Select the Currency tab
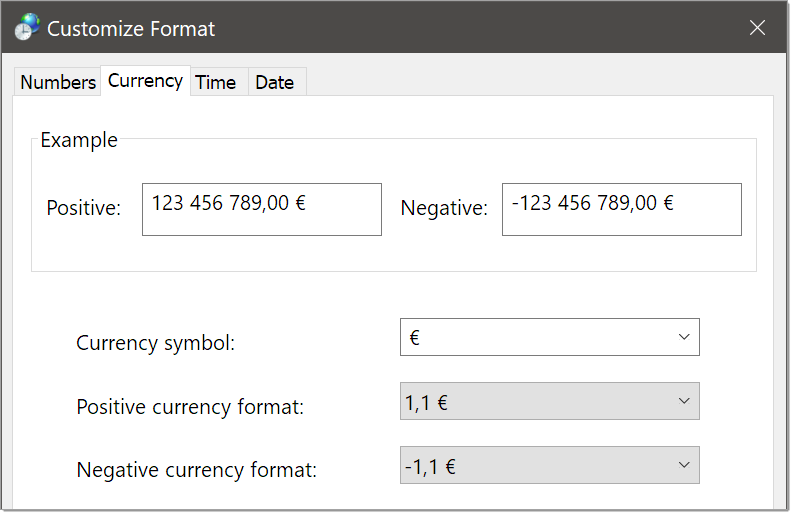793x515 pixels. tap(145, 80)
